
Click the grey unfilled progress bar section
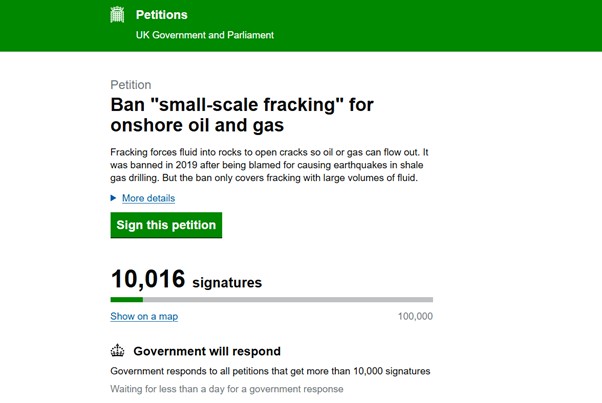coord(288,299)
